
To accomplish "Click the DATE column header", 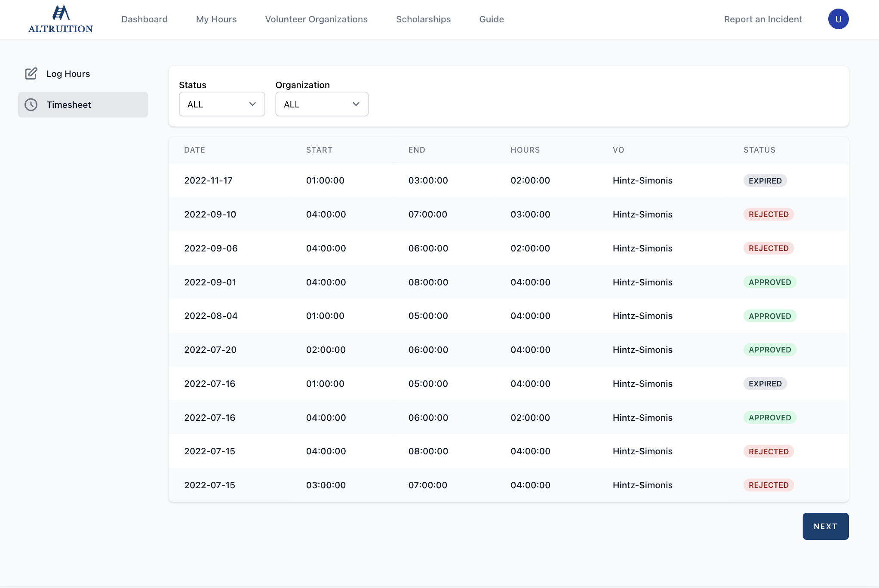I will [194, 150].
